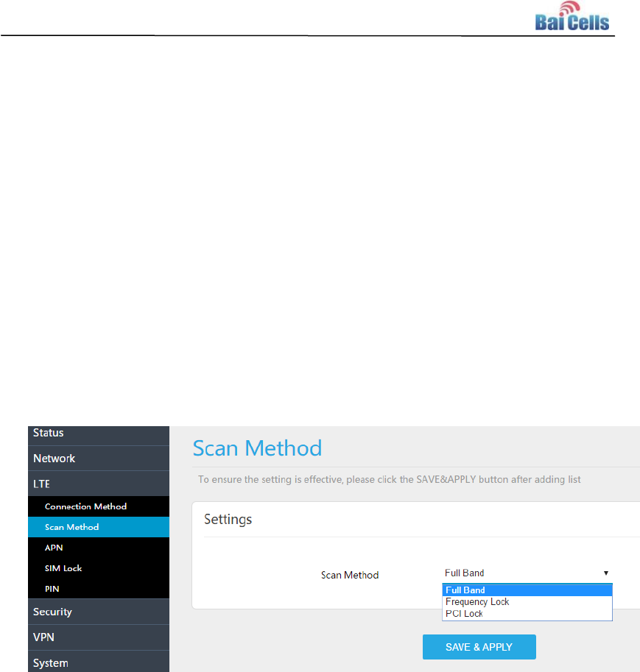Screen dimensions: 640x672
Task: Click the Settings section title
Action: point(228,520)
